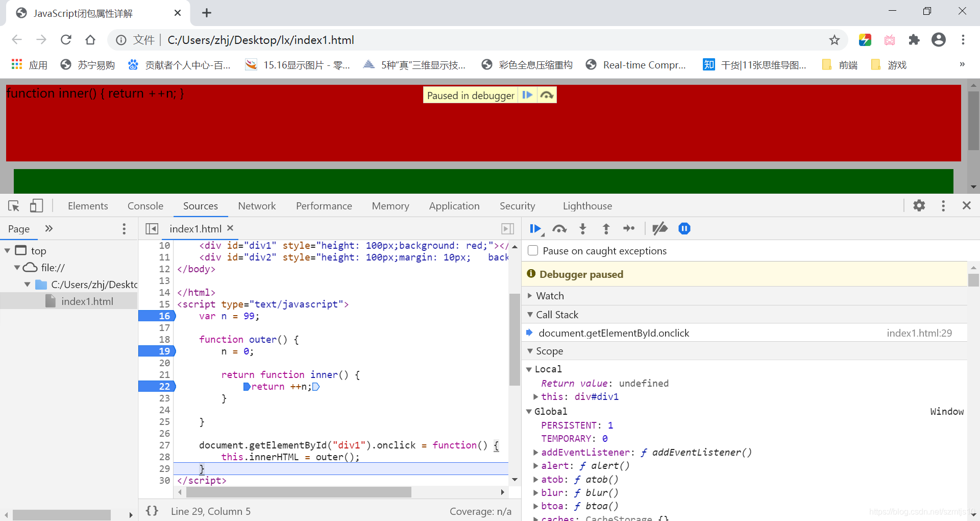Reload the current page
This screenshot has width=980, height=521.
pos(66,40)
